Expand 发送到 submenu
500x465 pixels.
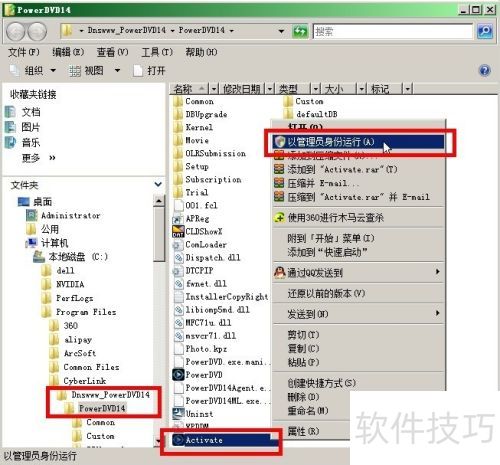click(x=359, y=314)
